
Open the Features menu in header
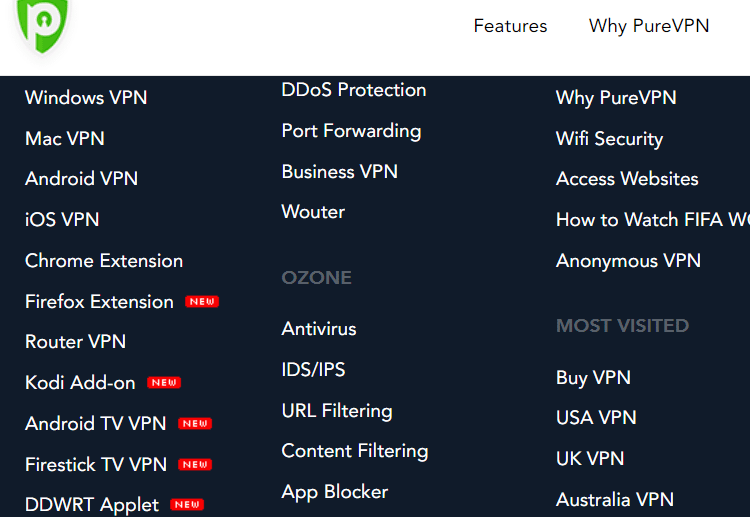point(510,26)
